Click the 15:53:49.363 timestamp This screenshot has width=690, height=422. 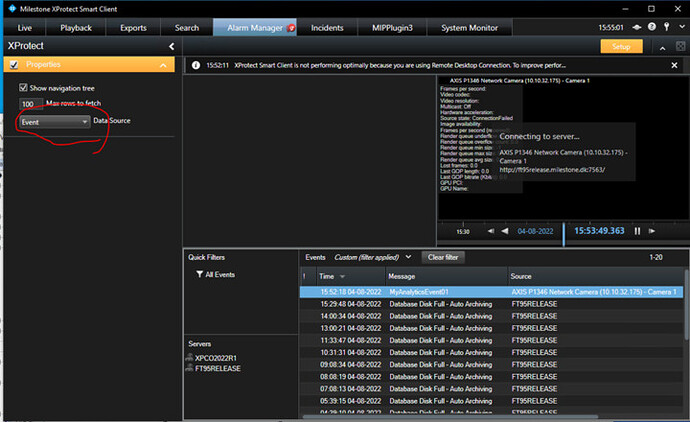pos(599,231)
